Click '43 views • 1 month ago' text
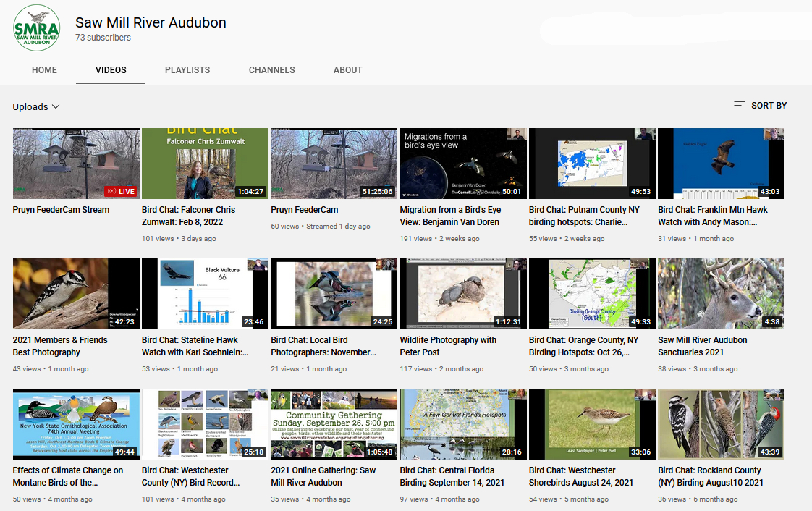Image resolution: width=812 pixels, height=511 pixels. pyautogui.click(x=51, y=369)
